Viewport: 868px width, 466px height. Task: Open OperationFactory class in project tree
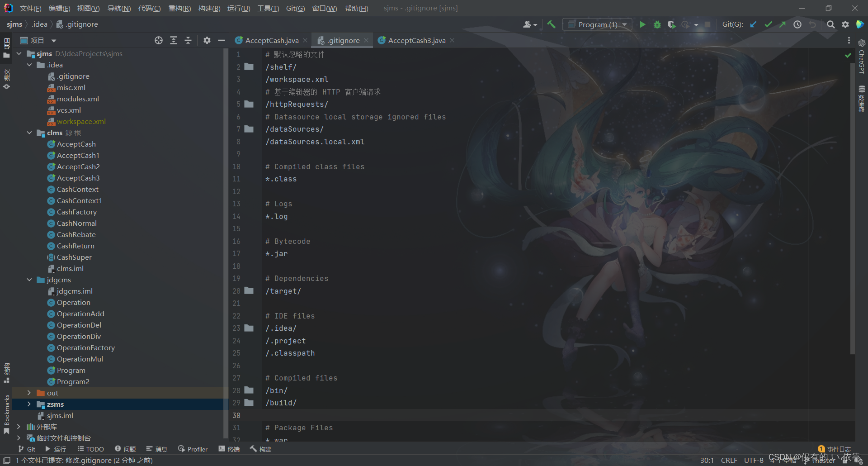pos(85,347)
